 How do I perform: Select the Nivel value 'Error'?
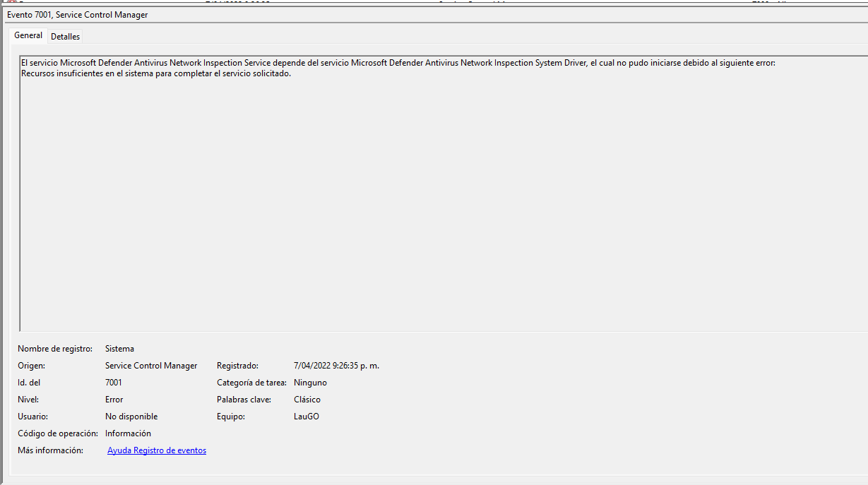click(x=114, y=400)
